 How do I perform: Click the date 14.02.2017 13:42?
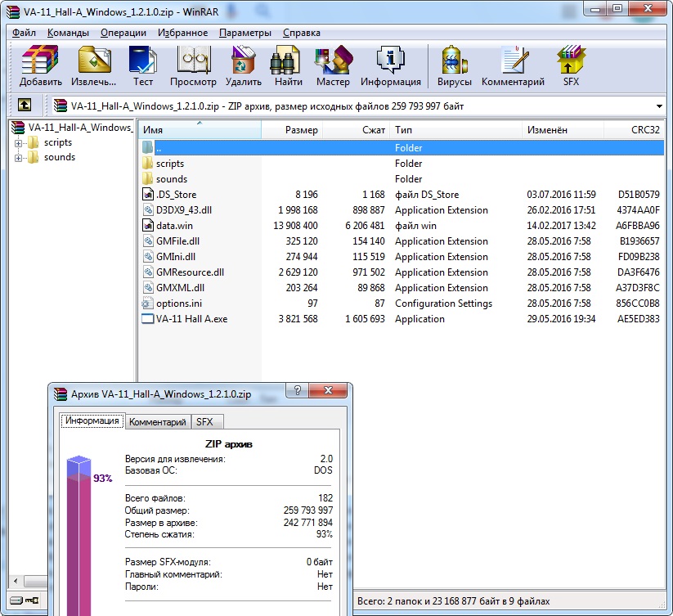pos(561,225)
